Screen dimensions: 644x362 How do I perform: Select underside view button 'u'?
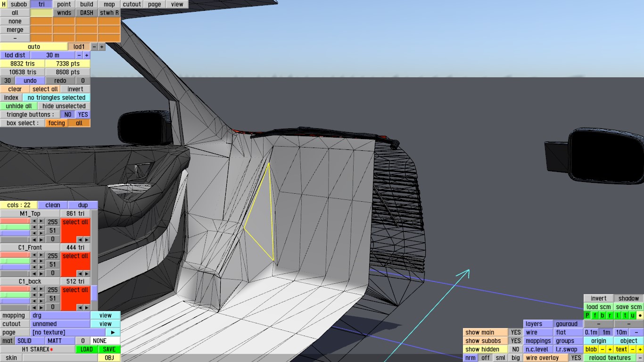(x=633, y=315)
